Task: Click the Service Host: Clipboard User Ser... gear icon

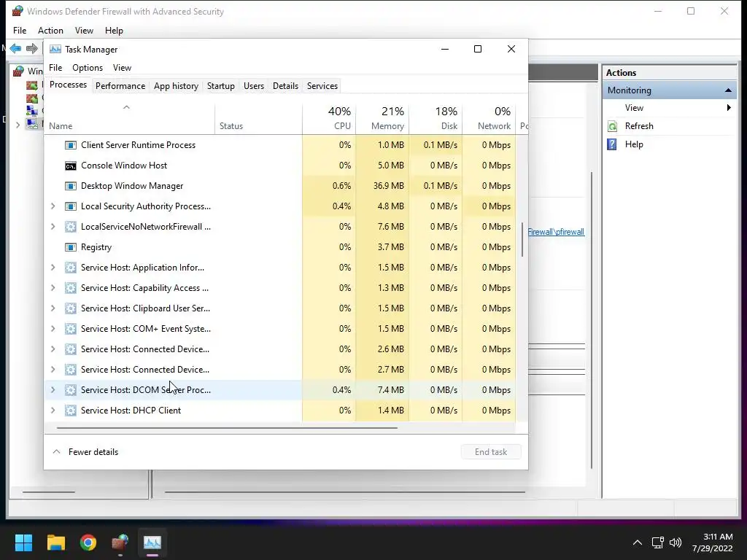Action: pyautogui.click(x=71, y=308)
